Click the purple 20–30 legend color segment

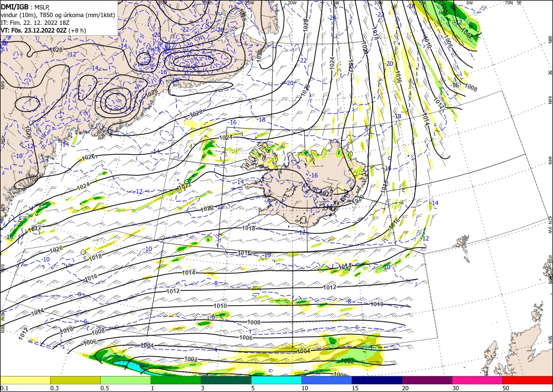(x=427, y=380)
